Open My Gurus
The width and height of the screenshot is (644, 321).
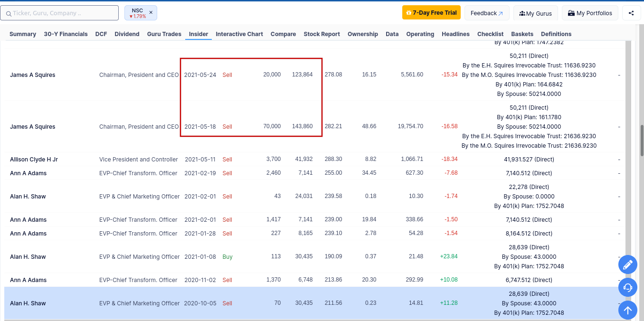(536, 13)
